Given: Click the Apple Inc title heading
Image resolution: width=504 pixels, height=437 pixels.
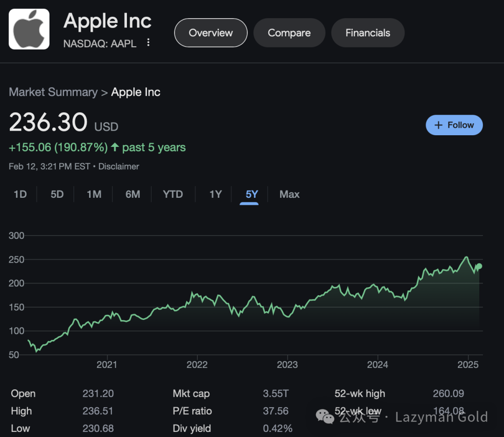Looking at the screenshot, I should click(107, 21).
